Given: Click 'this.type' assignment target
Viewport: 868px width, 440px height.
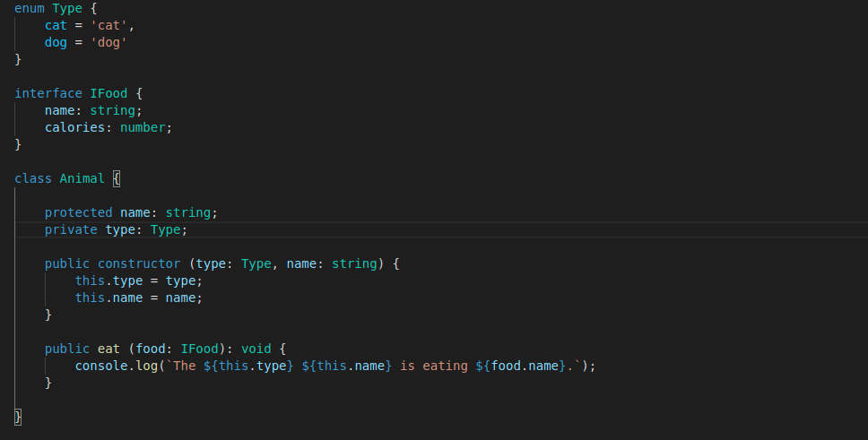Looking at the screenshot, I should (109, 280).
